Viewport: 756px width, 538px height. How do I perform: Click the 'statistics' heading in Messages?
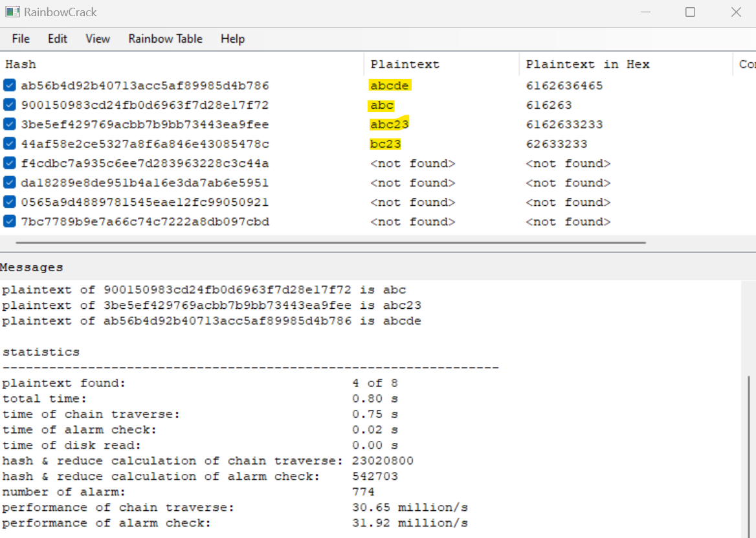click(41, 352)
